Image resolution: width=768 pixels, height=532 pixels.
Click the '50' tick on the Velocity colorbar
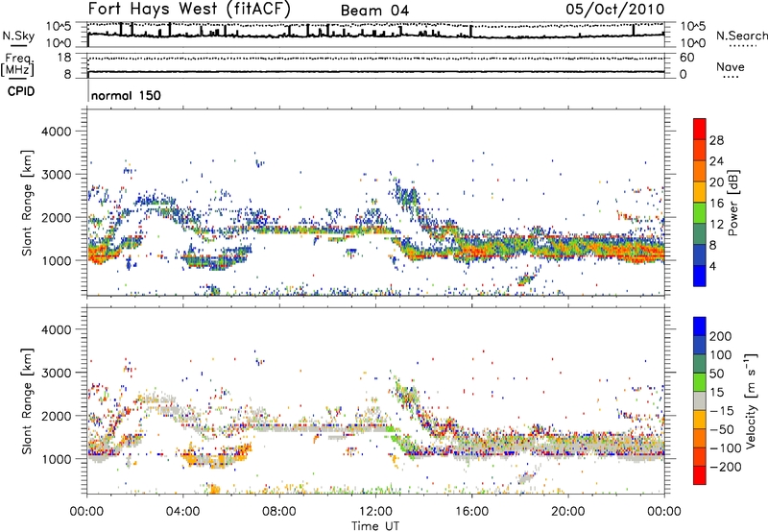coord(716,374)
